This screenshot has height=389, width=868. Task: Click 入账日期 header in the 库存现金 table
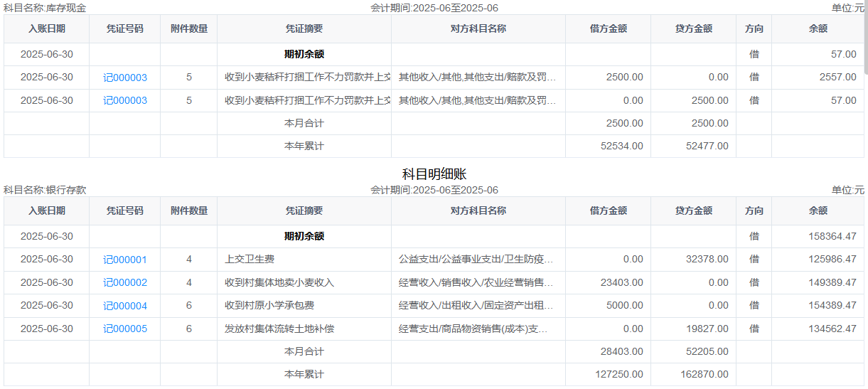pyautogui.click(x=46, y=29)
